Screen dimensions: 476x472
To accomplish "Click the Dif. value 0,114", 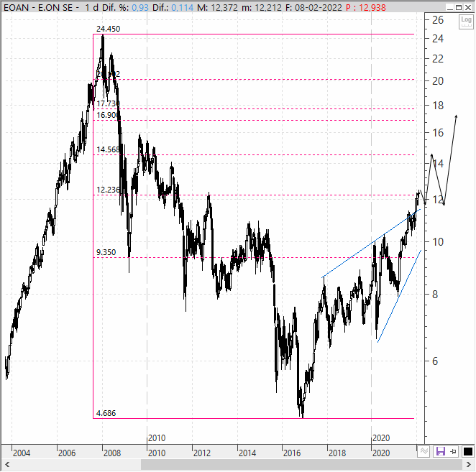I will pos(182,8).
